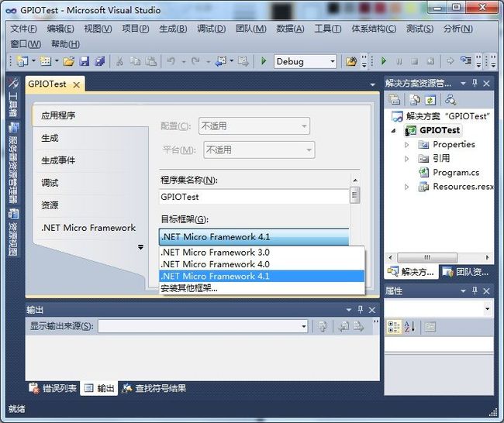Click the Refresh icon in Solution Explorer

tap(430, 100)
